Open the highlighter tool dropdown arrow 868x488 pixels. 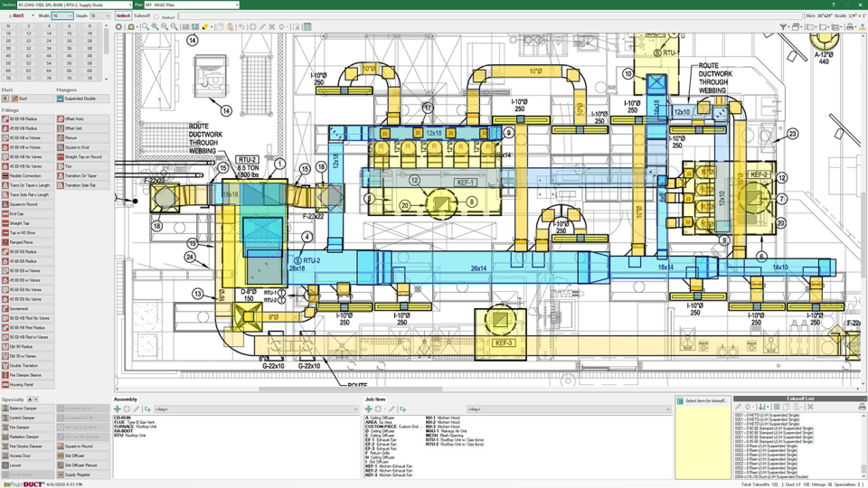click(x=212, y=26)
